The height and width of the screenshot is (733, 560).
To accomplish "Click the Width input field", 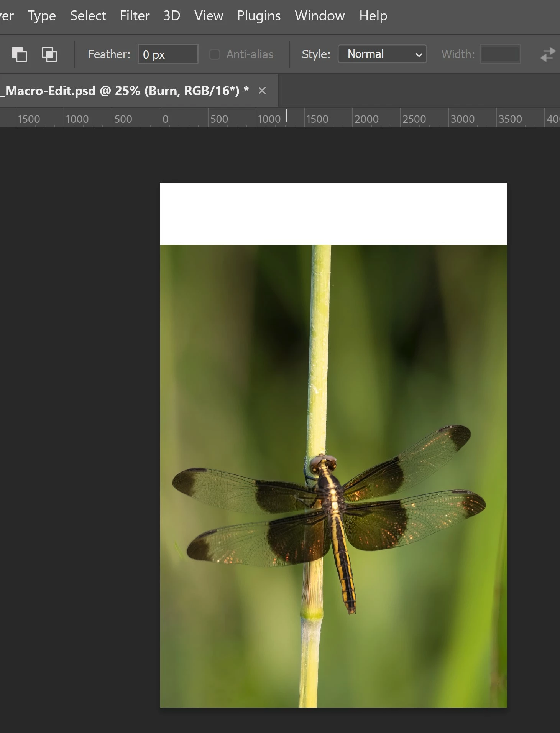I will point(500,54).
